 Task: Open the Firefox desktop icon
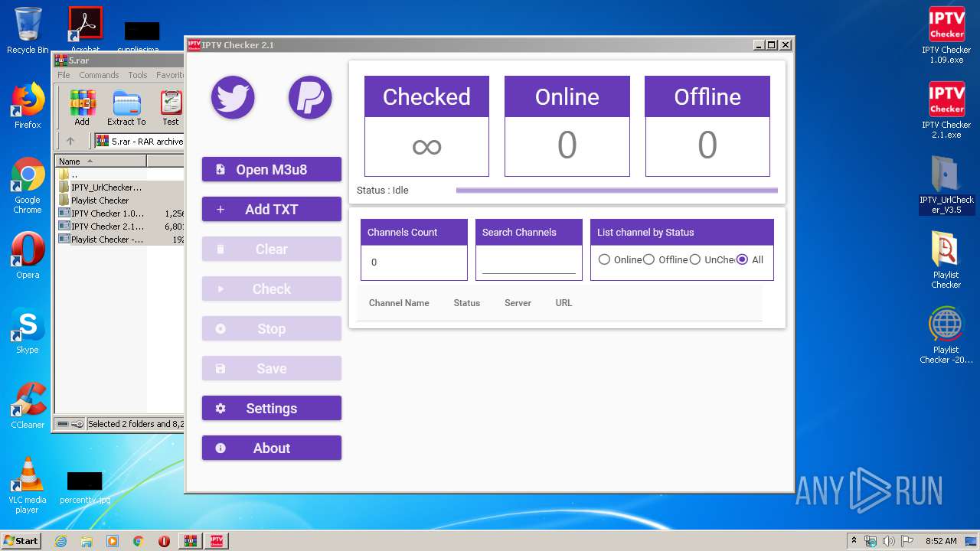(x=28, y=106)
